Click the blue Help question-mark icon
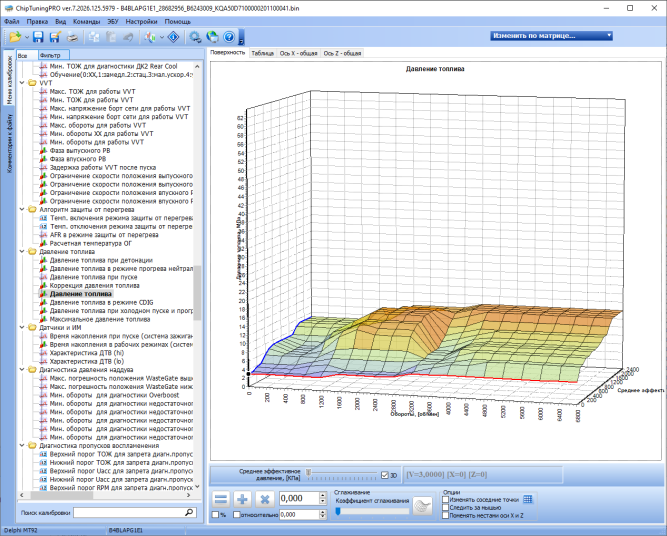 pyautogui.click(x=229, y=37)
